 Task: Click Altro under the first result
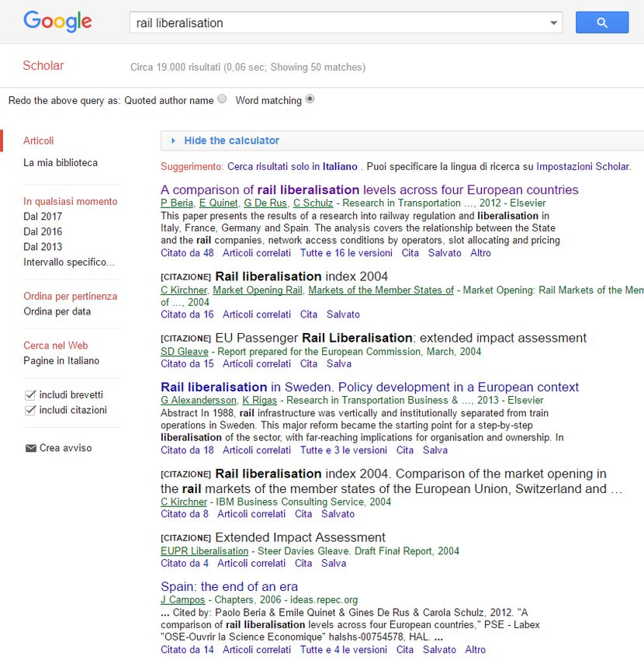(x=481, y=253)
